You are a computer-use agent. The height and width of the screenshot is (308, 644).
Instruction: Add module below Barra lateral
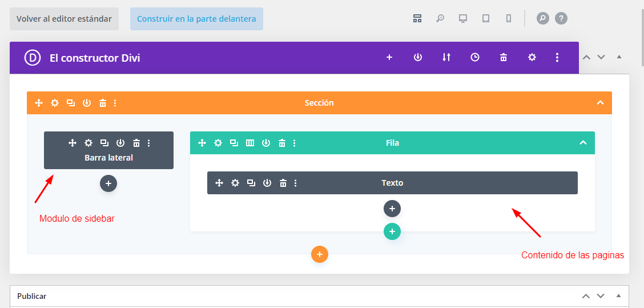click(108, 183)
